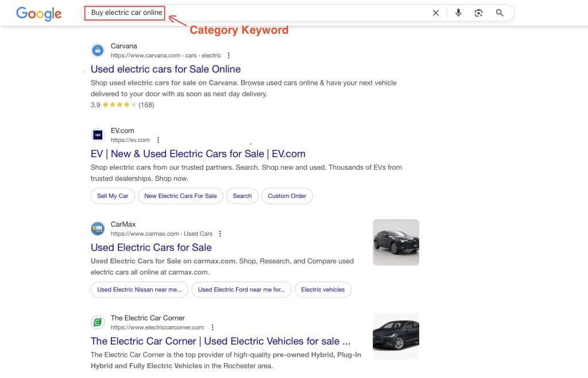The height and width of the screenshot is (378, 588).
Task: Open more options for Electric Car Corner result
Action: click(x=212, y=328)
